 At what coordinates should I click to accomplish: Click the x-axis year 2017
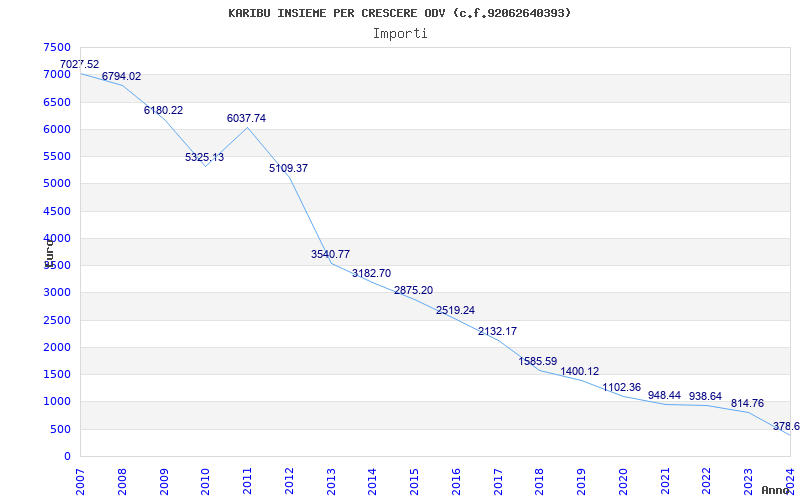[x=498, y=482]
